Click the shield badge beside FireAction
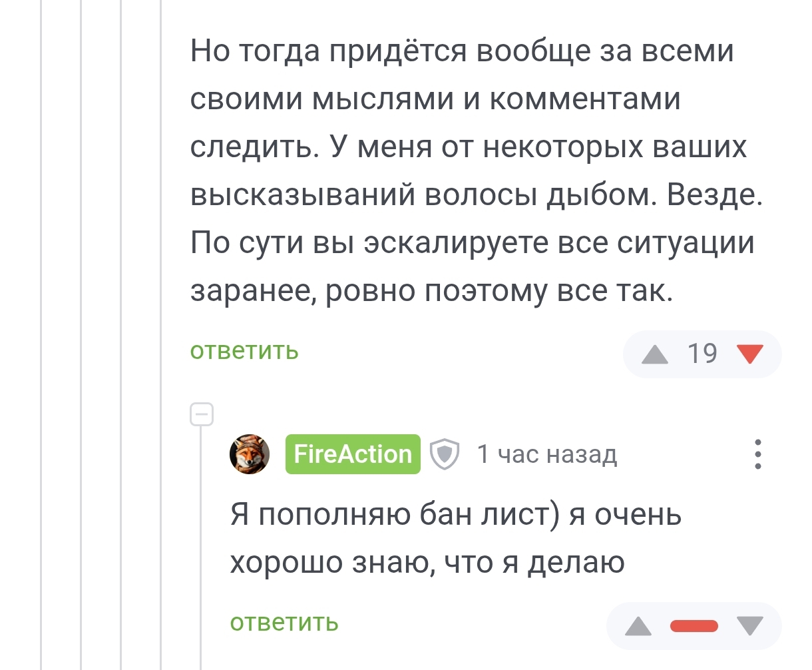812x670 pixels. [445, 454]
